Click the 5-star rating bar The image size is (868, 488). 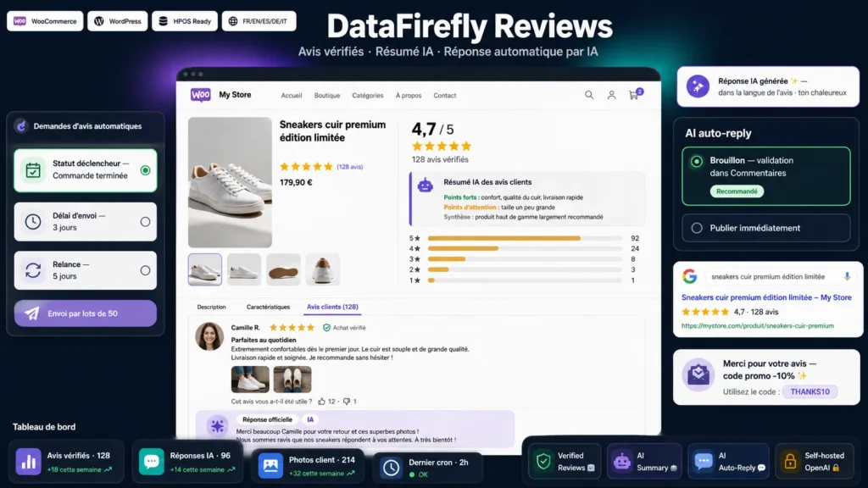click(x=525, y=238)
